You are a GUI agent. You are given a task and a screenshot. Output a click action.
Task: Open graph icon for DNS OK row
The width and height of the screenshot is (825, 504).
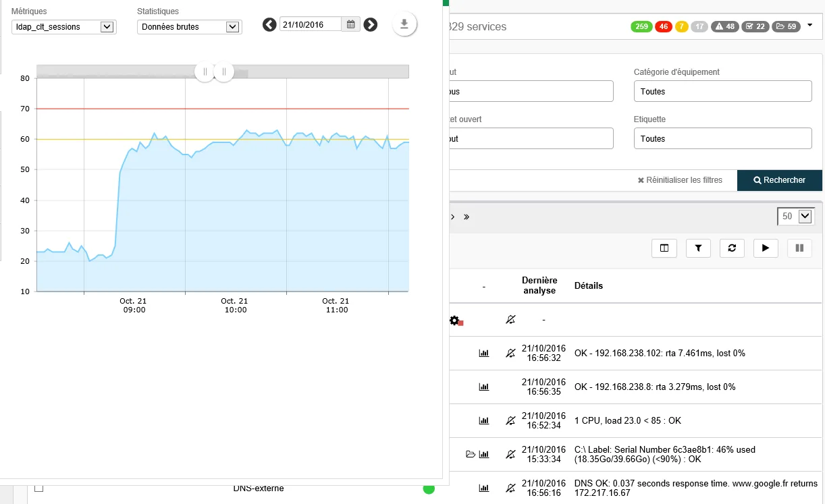(483, 488)
